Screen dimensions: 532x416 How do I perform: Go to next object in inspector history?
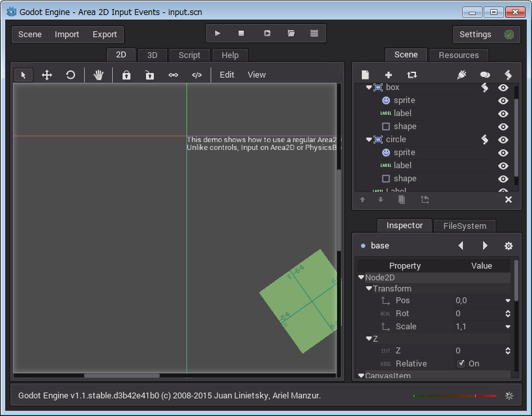tap(485, 246)
